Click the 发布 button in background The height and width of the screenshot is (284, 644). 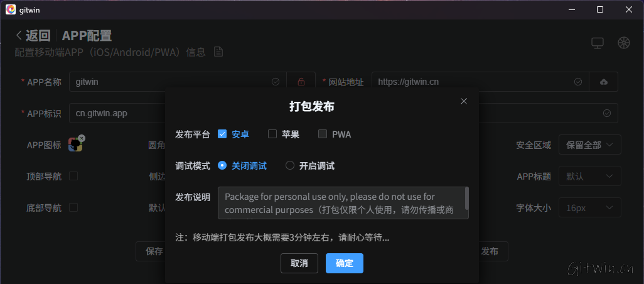pyautogui.click(x=493, y=251)
